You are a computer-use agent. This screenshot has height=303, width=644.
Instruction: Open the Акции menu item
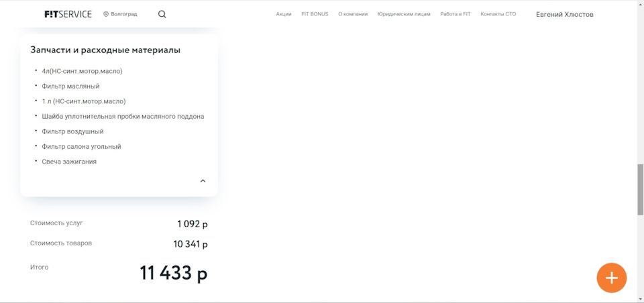(x=284, y=14)
